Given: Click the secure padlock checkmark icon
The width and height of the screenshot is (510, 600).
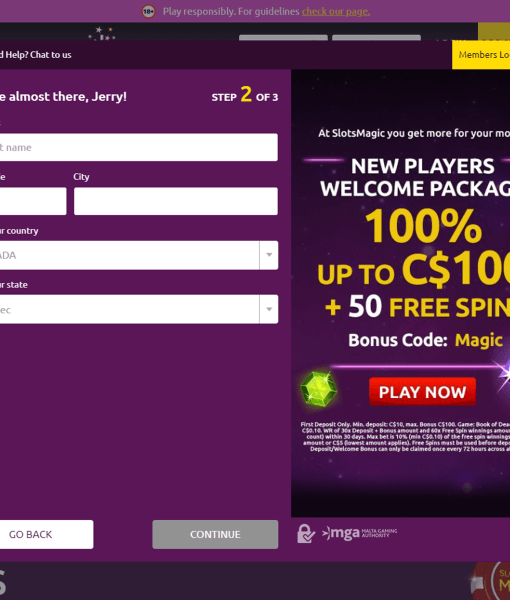Looking at the screenshot, I should pyautogui.click(x=306, y=533).
